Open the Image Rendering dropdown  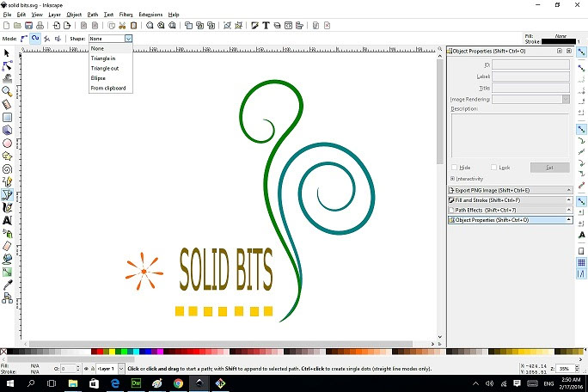(566, 100)
